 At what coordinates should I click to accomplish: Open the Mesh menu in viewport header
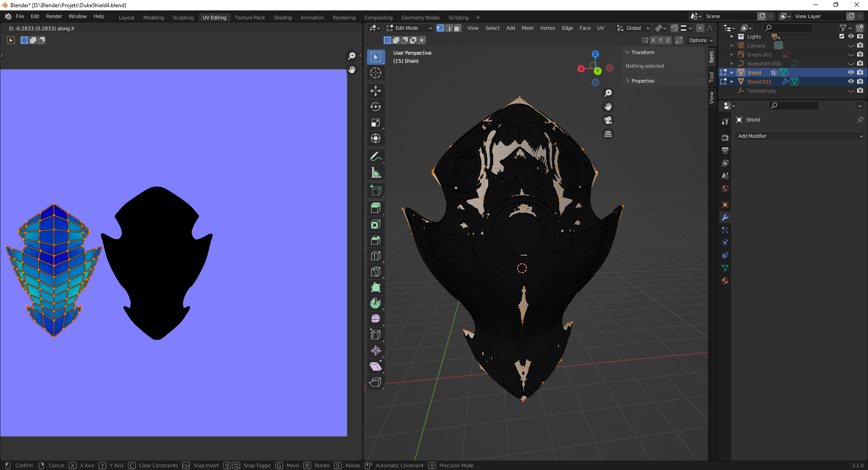[x=528, y=28]
